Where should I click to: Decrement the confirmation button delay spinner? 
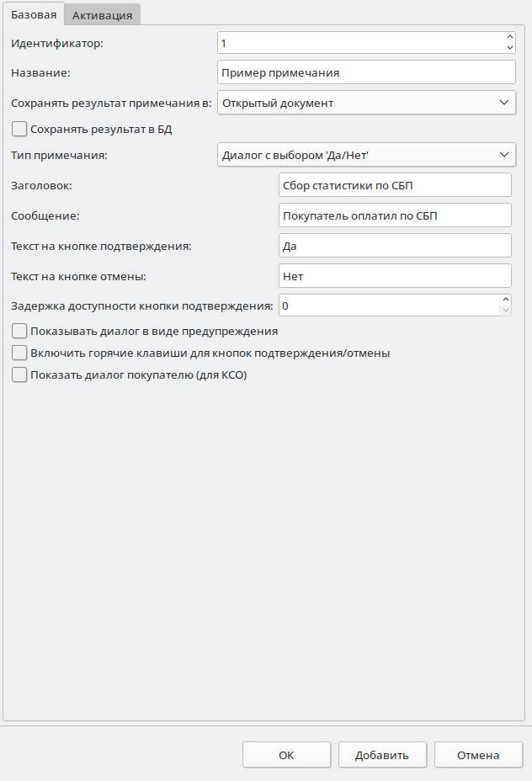(505, 311)
